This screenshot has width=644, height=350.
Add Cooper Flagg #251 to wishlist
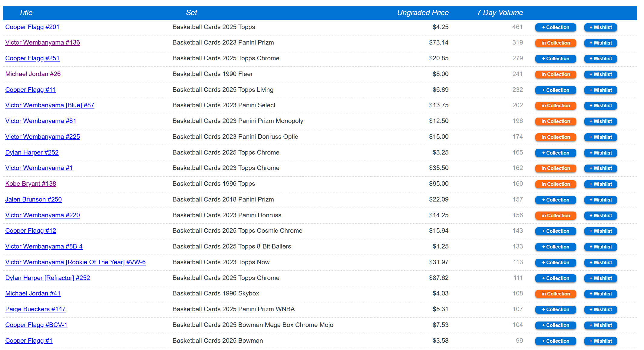point(601,59)
